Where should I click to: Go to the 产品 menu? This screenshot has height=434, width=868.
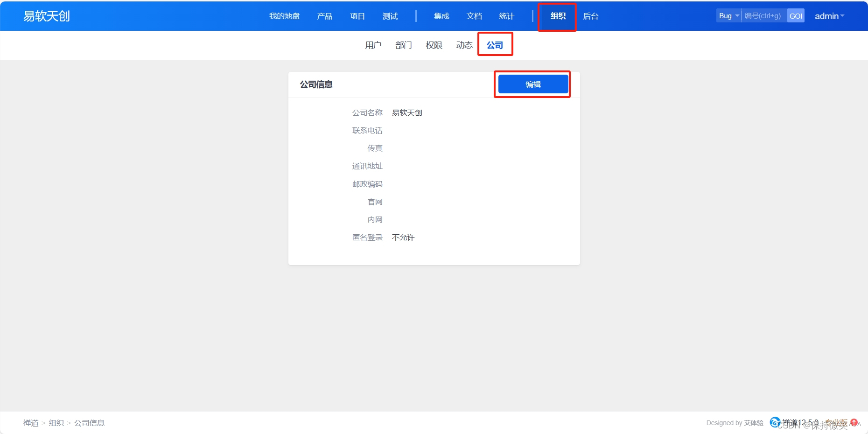click(324, 16)
